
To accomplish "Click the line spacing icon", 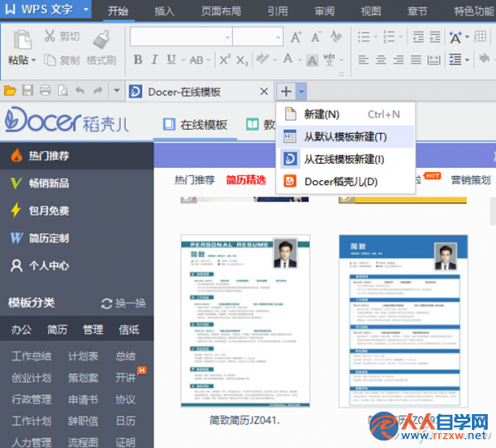I will (x=455, y=60).
